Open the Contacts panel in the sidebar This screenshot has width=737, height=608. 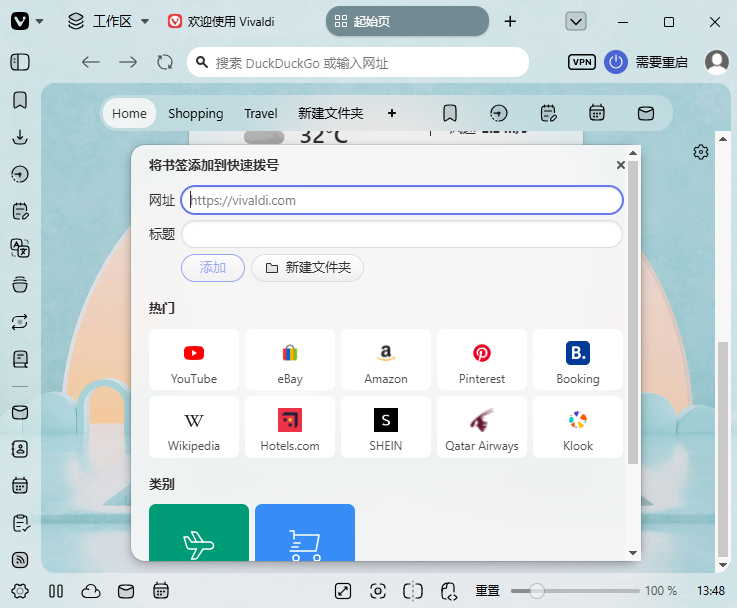pos(20,449)
